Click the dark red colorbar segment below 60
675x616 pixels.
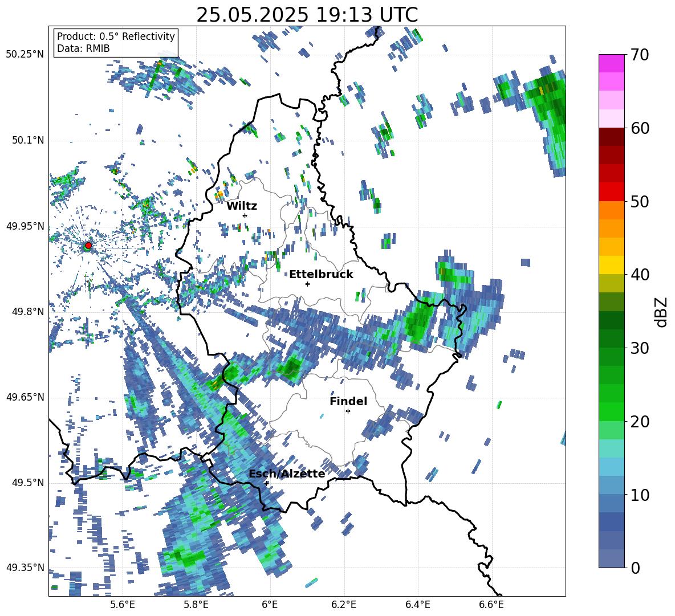(611, 137)
